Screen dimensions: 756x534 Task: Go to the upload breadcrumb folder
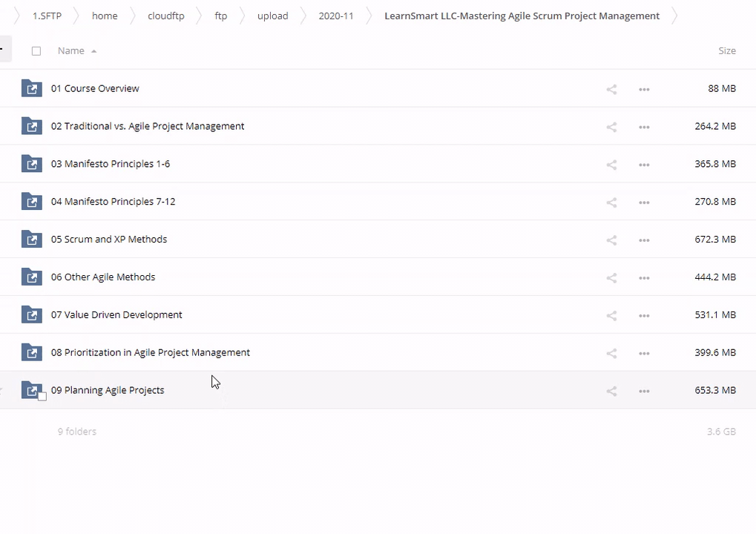click(x=272, y=16)
